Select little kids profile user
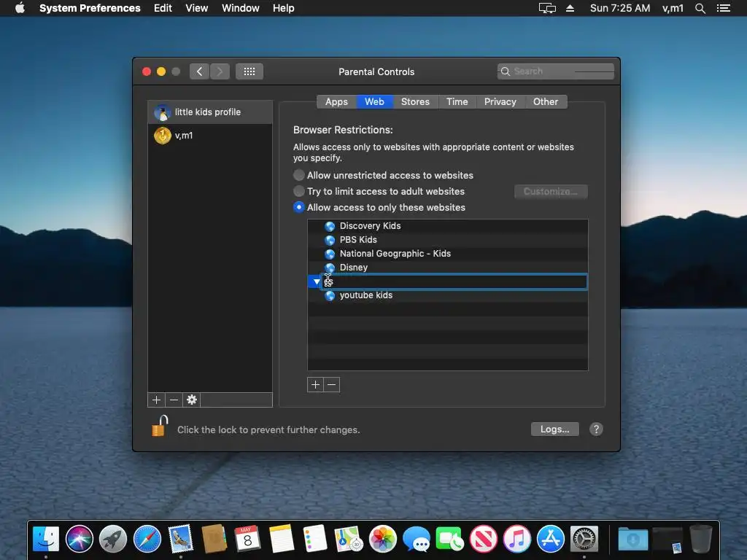Screen dimensions: 747x560 pyautogui.click(x=210, y=112)
